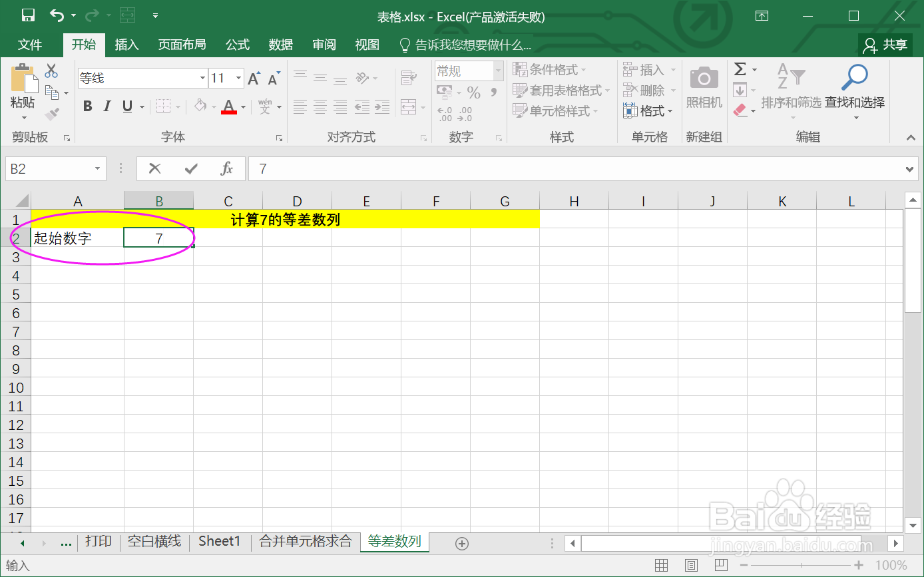This screenshot has width=924, height=577.
Task: Open the font name dropdown
Action: point(203,78)
